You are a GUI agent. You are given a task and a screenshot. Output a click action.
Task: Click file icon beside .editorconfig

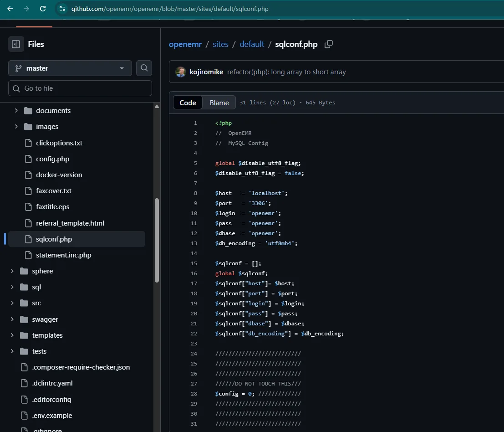[24, 400]
